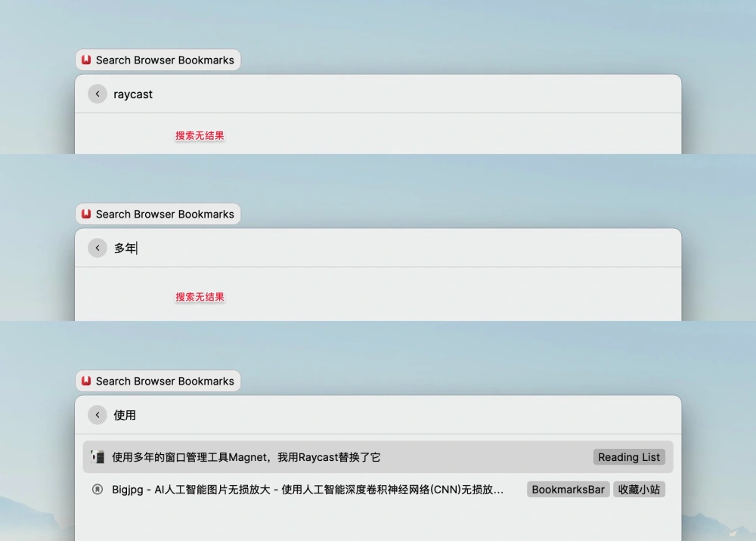This screenshot has width=756, height=541.
Task: Click red bookmark icon above raycast search
Action: click(86, 60)
